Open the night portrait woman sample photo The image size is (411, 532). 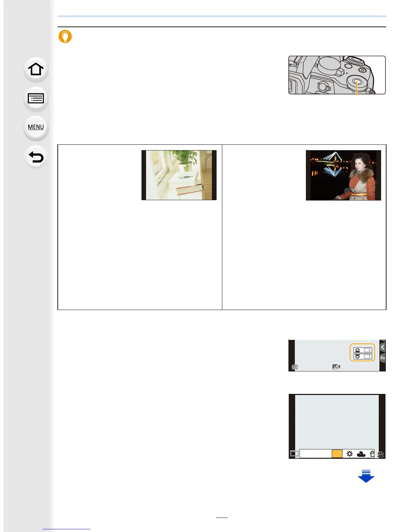click(x=344, y=175)
